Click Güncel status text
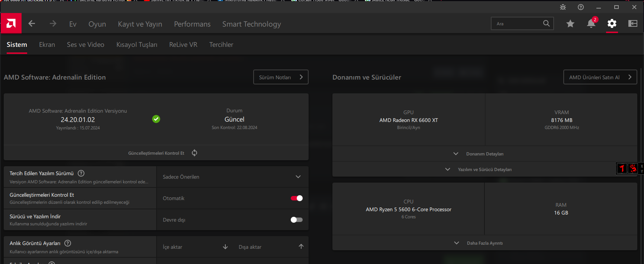Viewport: 644px width, 264px height. pos(234,119)
